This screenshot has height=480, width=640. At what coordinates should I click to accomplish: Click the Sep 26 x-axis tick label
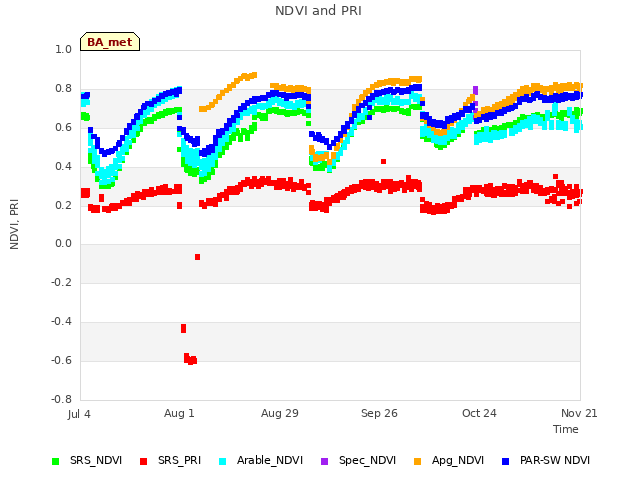(x=379, y=413)
